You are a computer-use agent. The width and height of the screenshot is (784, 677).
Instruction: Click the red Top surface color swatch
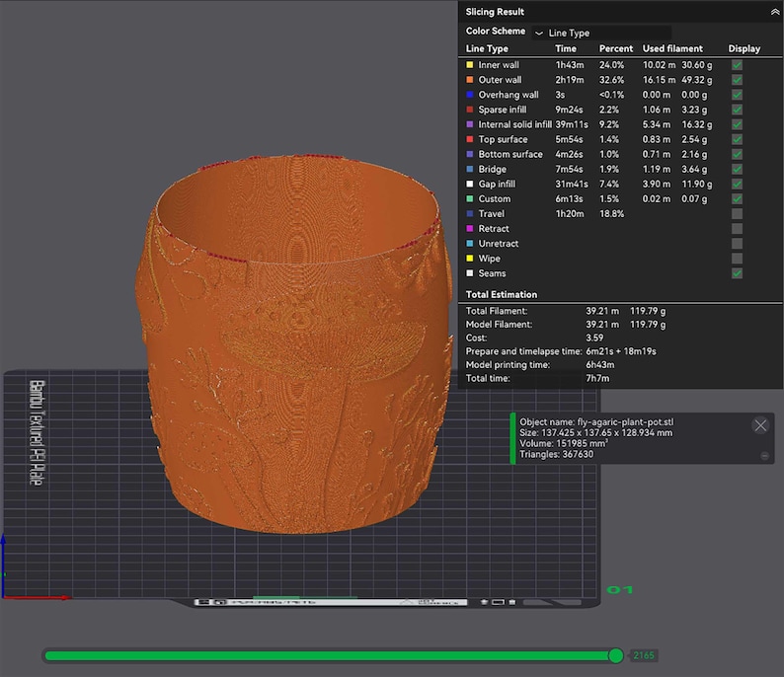click(x=469, y=139)
